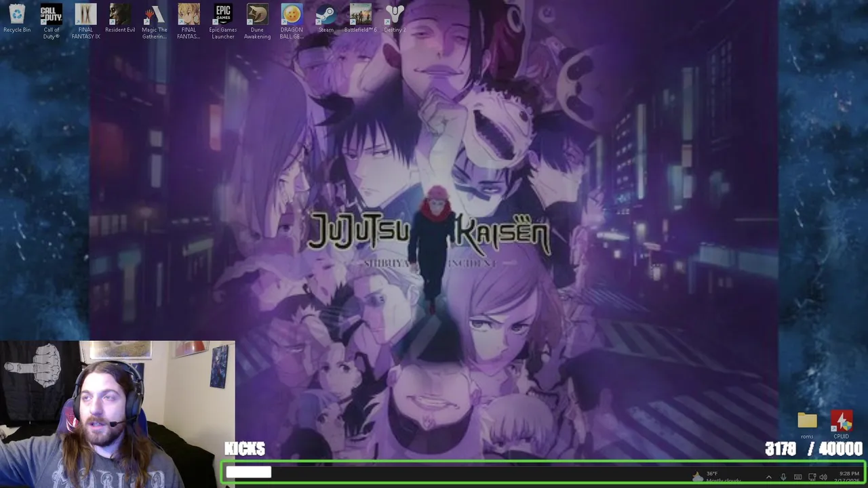Select the anime-portrait FINAL FANTAS... shortcut

pos(189,22)
